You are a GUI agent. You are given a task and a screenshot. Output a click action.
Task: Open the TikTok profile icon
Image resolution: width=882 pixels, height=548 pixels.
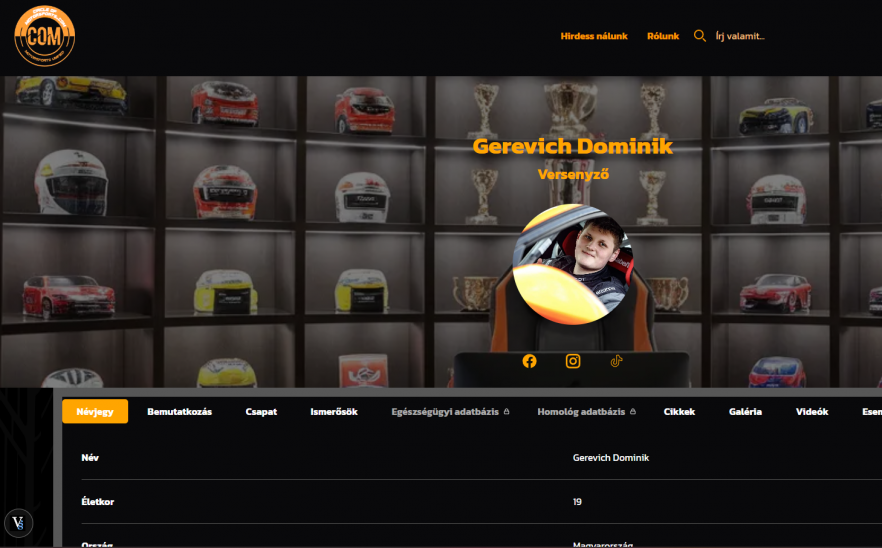(616, 361)
